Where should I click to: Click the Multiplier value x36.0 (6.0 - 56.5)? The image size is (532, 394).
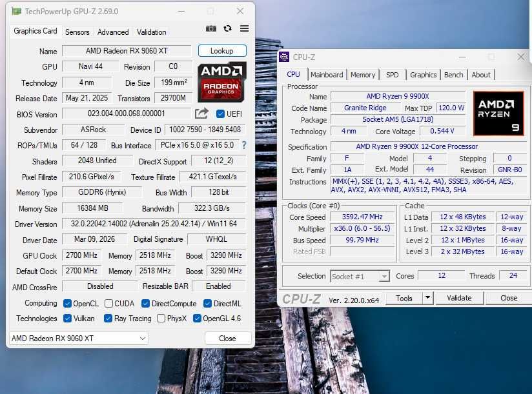pyautogui.click(x=362, y=228)
